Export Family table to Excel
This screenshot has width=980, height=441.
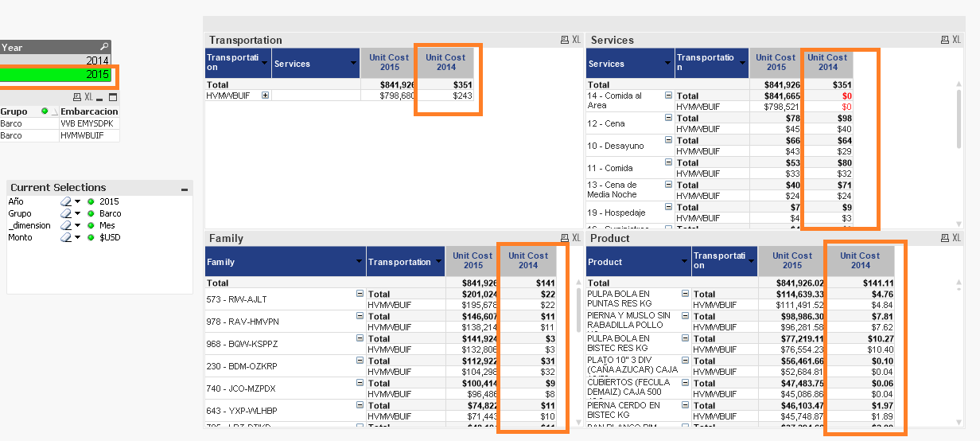[x=576, y=237]
